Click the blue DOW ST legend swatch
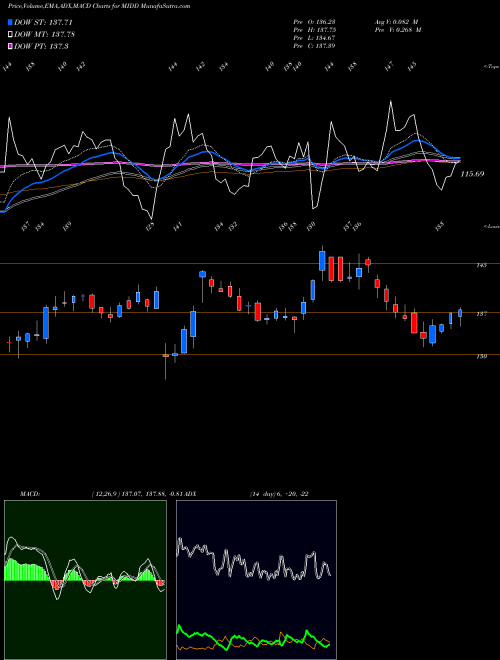Viewport: 500px width, 660px height. point(10,22)
